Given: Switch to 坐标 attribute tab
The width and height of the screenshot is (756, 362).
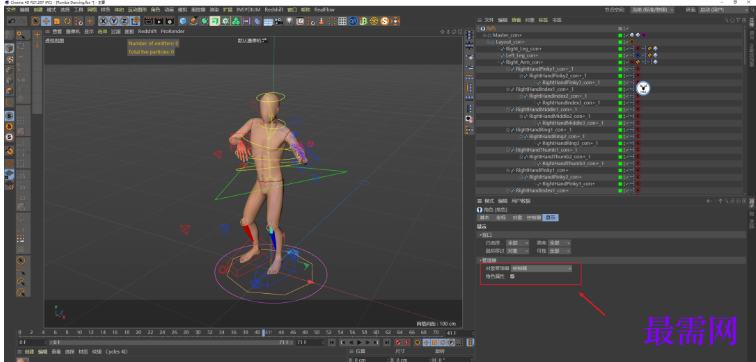Looking at the screenshot, I should pos(501,217).
